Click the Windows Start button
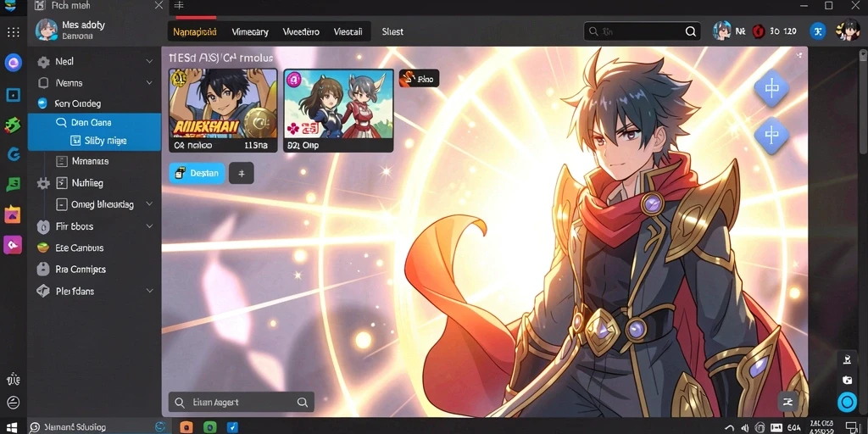 point(12,427)
